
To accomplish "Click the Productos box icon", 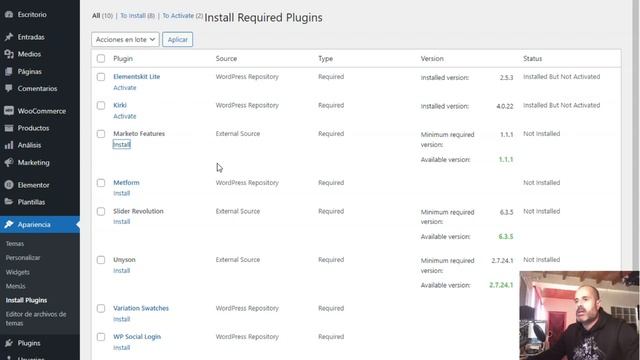I will click(9, 128).
